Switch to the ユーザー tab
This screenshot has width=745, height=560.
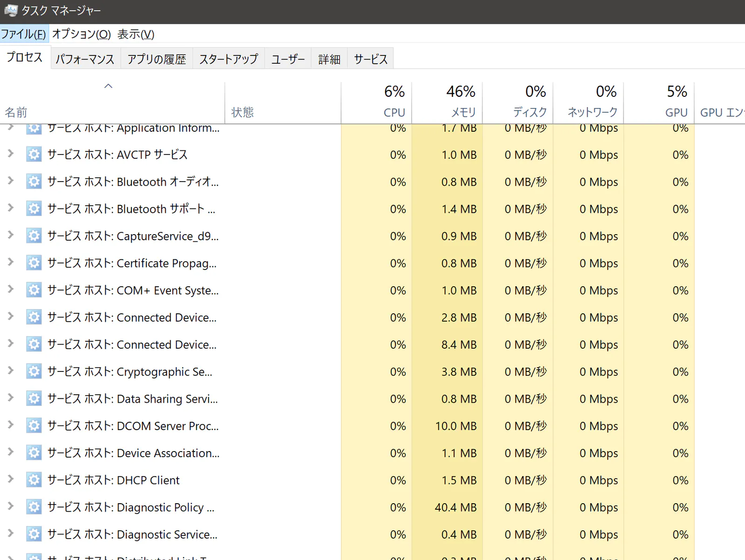(x=288, y=59)
